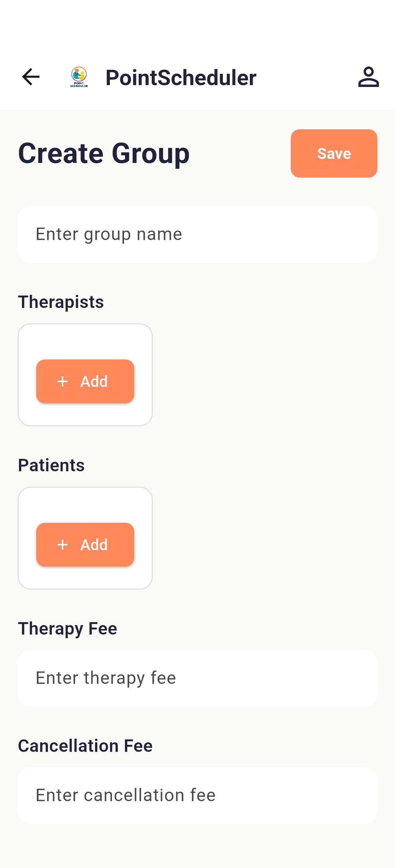
Task: Select the Enter cancellation fee field
Action: point(197,796)
